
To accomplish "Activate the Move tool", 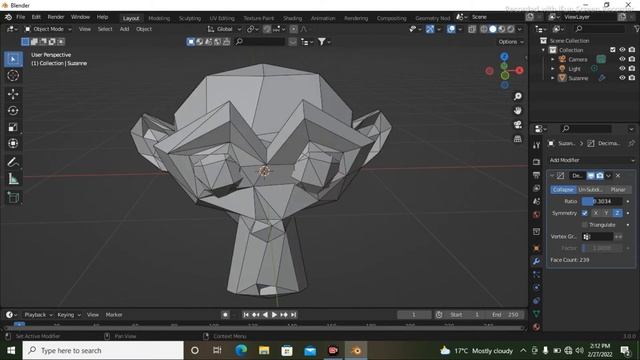I will 13,94.
